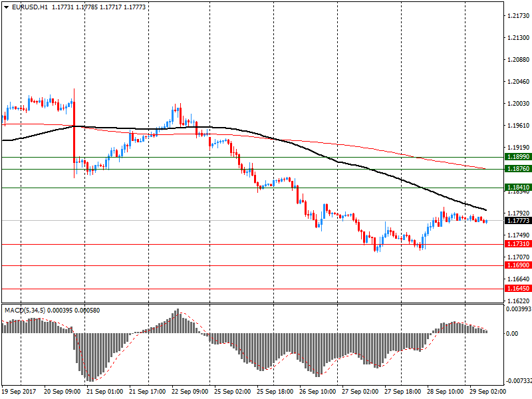The height and width of the screenshot is (399, 532).
Task: Click the 25 Sep 18:00 time label
Action: click(x=275, y=392)
